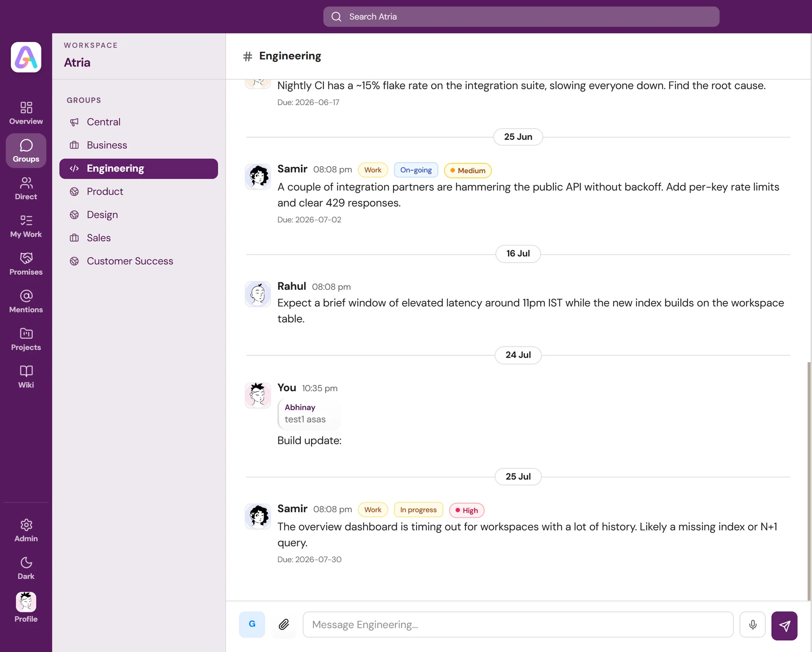
Task: Open the Overview section
Action: [x=26, y=113]
